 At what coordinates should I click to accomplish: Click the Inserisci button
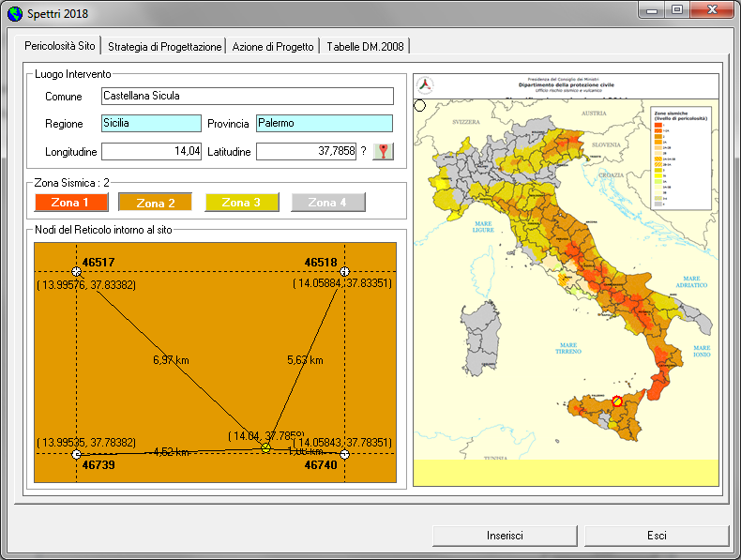pos(505,536)
